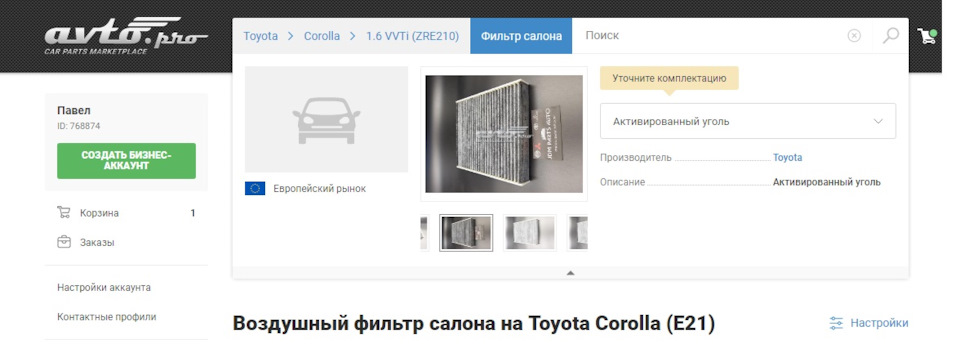Click the Заказы briefcase icon in sidebar
The width and height of the screenshot is (960, 362).
(64, 242)
